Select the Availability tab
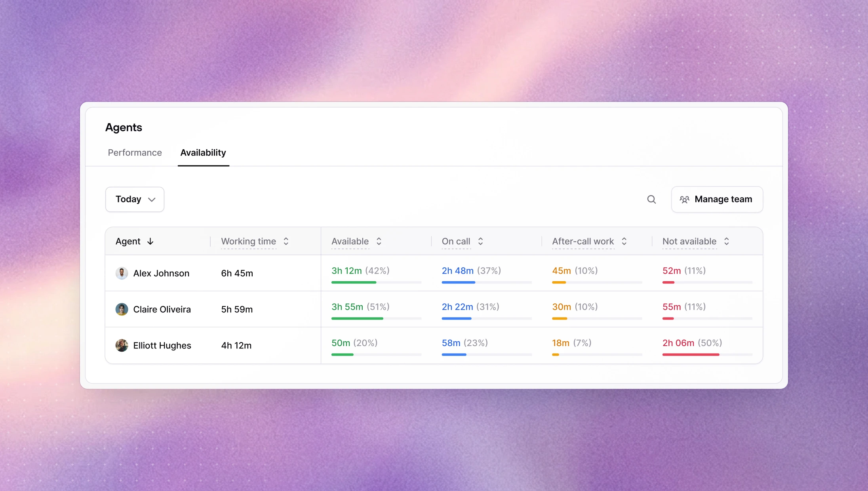This screenshot has height=491, width=868. (x=203, y=153)
